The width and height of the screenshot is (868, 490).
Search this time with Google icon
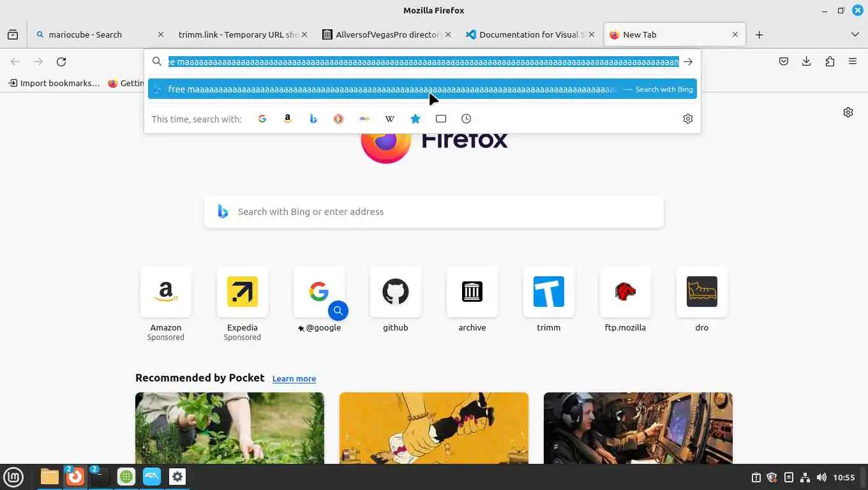(x=262, y=119)
